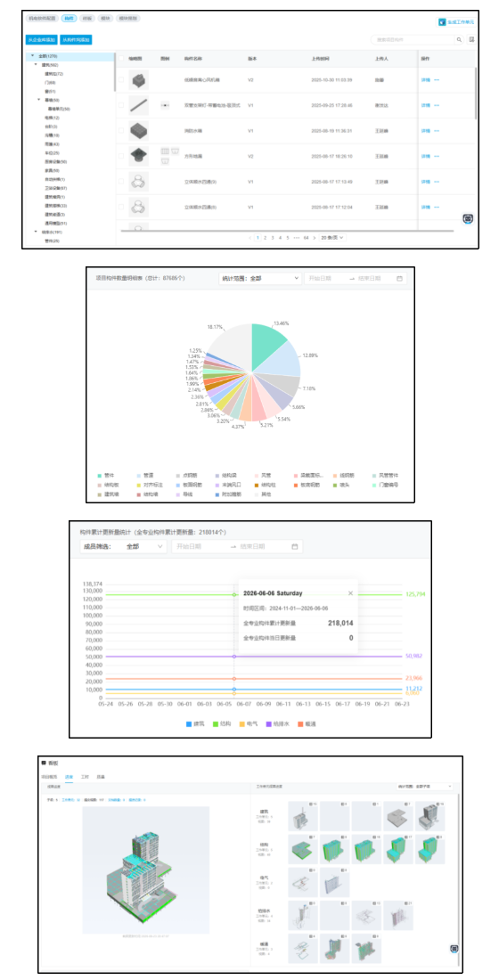Check the row uploaded 2025-10-30 11:03:39
The image size is (499, 980).
click(121, 80)
